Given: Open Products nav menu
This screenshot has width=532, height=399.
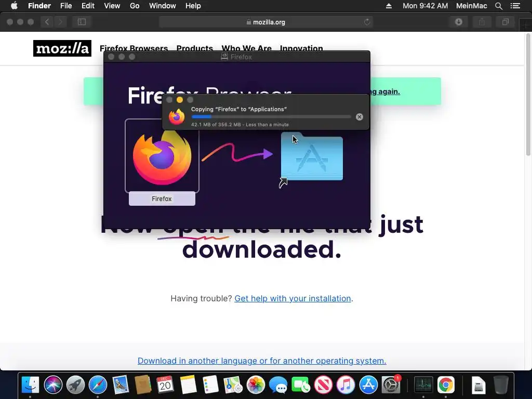Looking at the screenshot, I should coord(195,48).
